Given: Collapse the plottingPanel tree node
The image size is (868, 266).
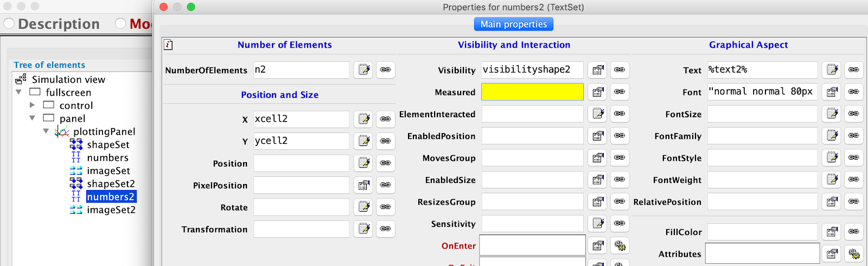Looking at the screenshot, I should tap(46, 131).
